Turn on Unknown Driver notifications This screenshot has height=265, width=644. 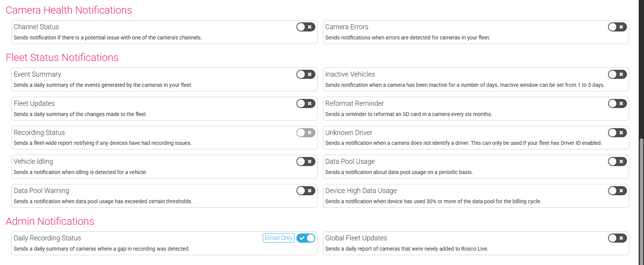pos(617,133)
